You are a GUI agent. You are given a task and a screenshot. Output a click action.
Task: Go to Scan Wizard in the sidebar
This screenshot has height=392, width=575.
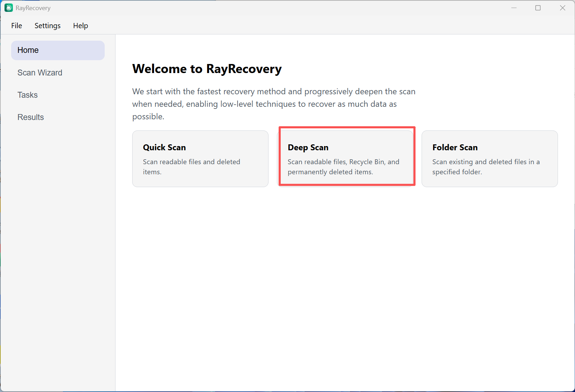coord(58,73)
